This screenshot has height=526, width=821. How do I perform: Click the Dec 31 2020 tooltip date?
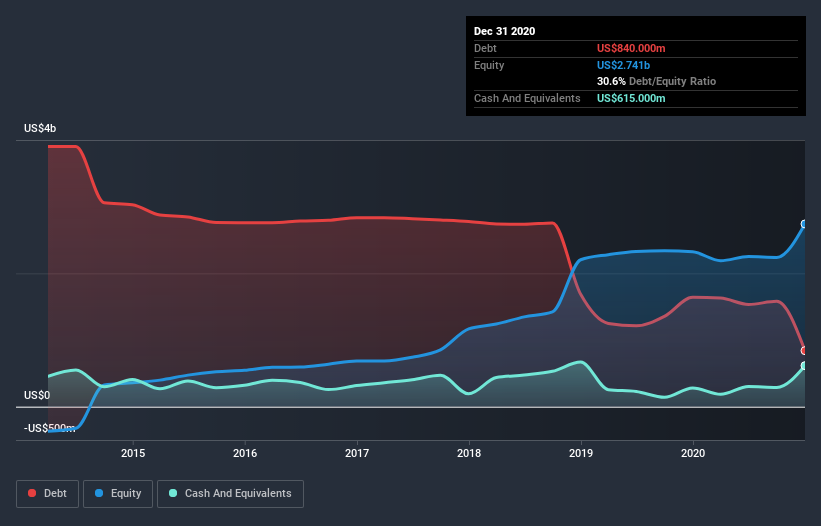tap(504, 31)
